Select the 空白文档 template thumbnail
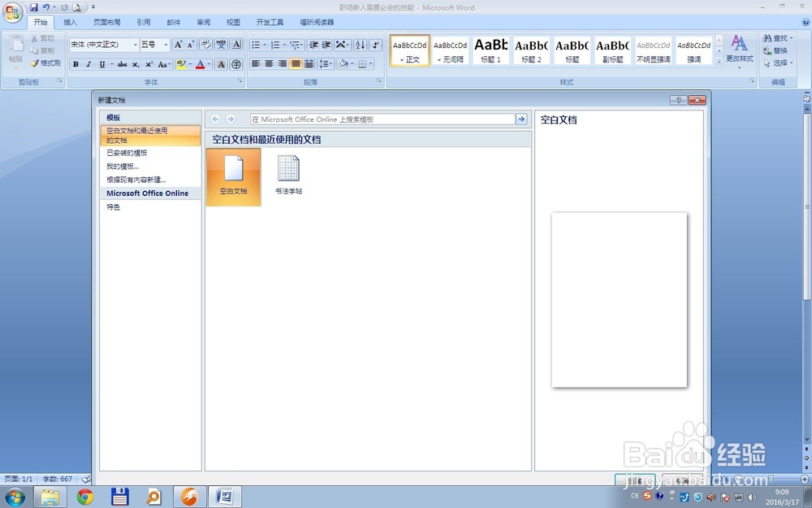Image resolution: width=812 pixels, height=508 pixels. coord(234,177)
